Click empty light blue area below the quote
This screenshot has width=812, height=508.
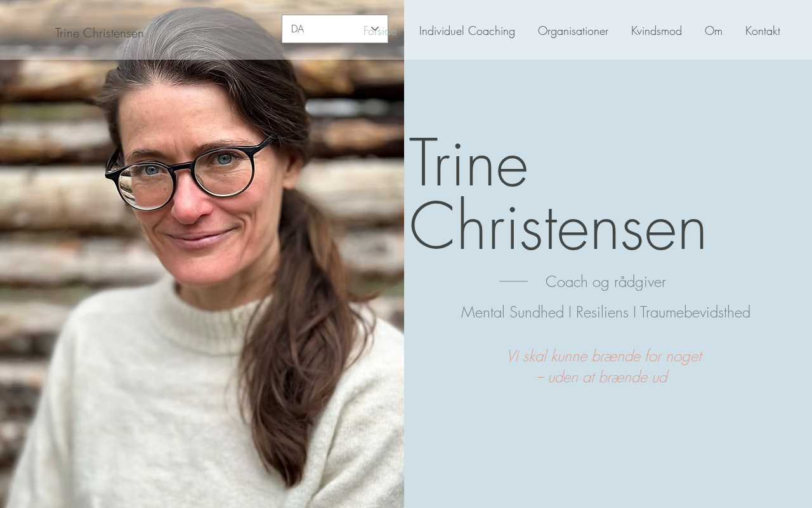[608, 451]
